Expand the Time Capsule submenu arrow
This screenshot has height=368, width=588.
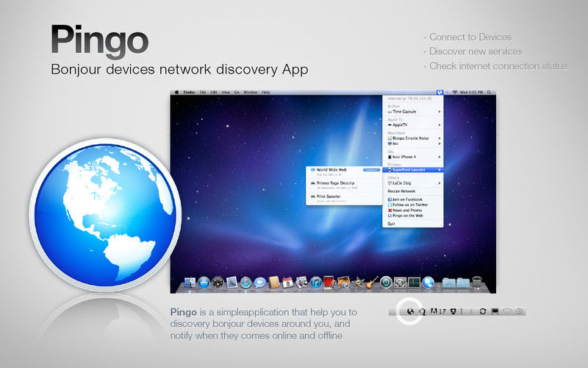[x=439, y=112]
